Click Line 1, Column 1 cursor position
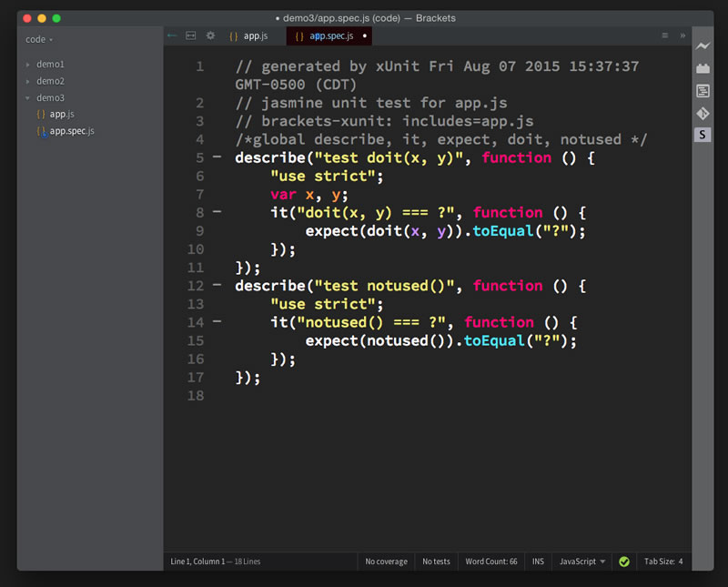This screenshot has width=728, height=587. coord(197,562)
